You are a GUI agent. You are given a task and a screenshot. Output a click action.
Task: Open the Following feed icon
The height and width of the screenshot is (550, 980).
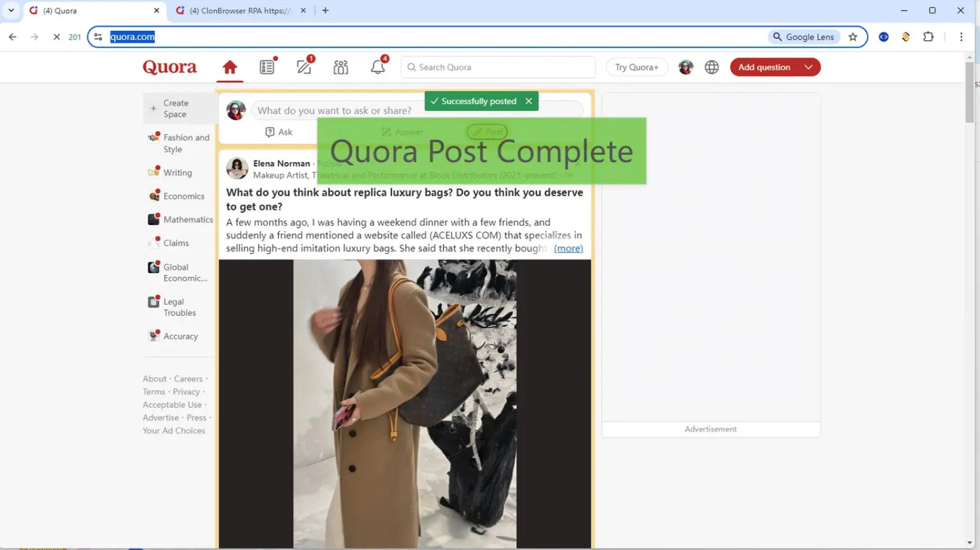click(267, 67)
